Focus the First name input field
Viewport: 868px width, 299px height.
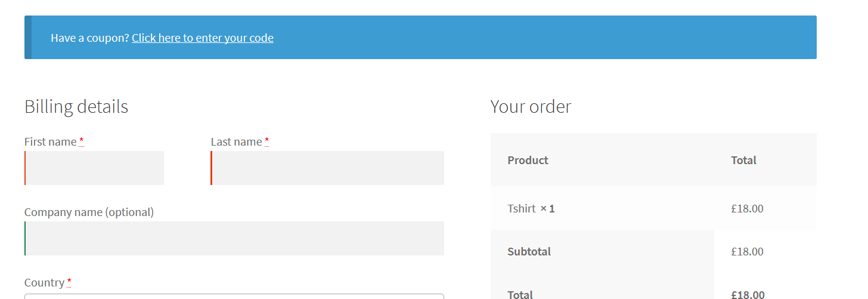(x=94, y=168)
